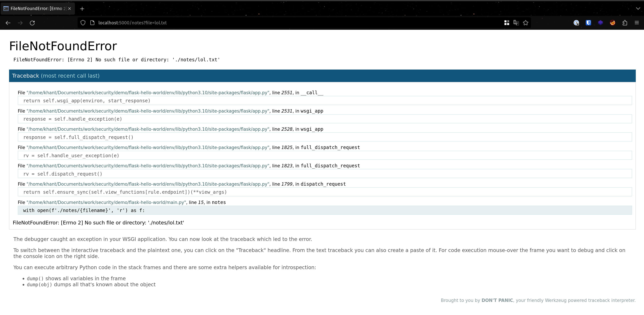Open the Firefox hamburger application menu
The height and width of the screenshot is (315, 644).
[x=637, y=23]
